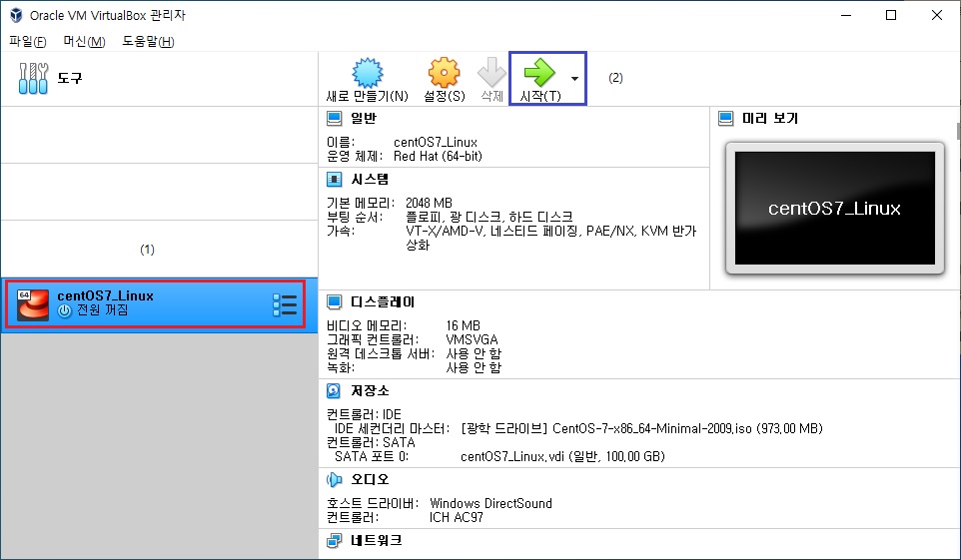Select the centOS7_Linux VM name text
Screen dimensions: 961x560
point(106,295)
